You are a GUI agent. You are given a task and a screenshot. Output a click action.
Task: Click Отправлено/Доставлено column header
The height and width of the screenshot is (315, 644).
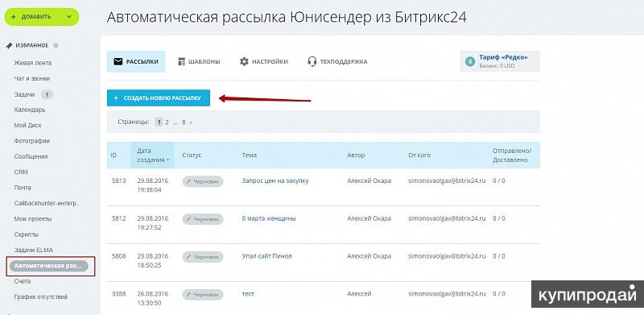point(512,155)
